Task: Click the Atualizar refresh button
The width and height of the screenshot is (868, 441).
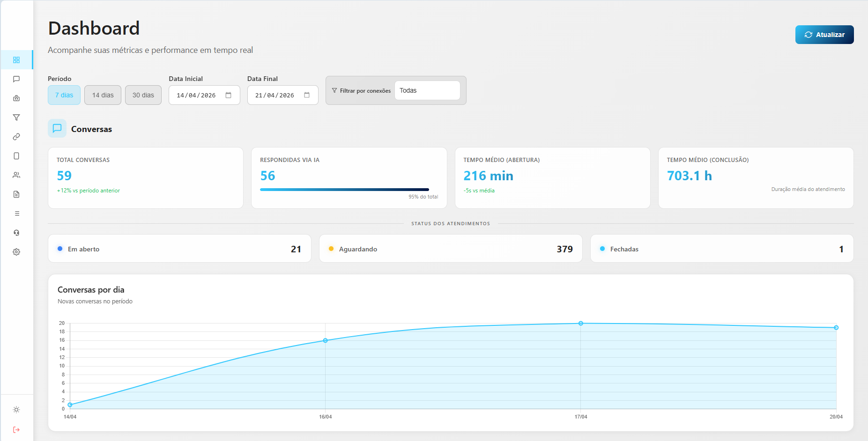Action: pyautogui.click(x=824, y=35)
